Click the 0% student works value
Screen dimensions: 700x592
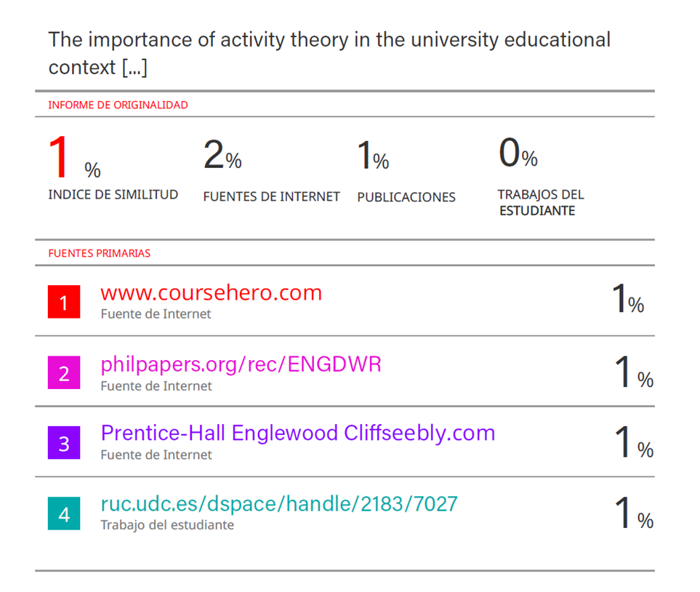pos(518,153)
